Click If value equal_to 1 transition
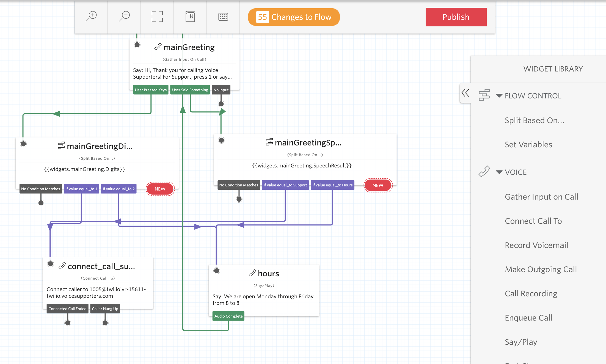The height and width of the screenshot is (364, 606). (x=81, y=189)
